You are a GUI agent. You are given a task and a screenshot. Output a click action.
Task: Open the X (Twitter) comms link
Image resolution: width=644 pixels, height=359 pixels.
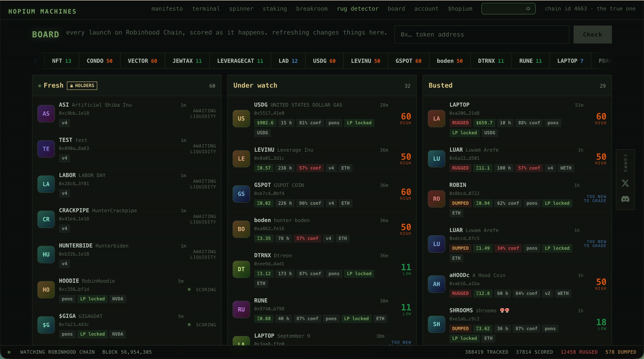[625, 183]
